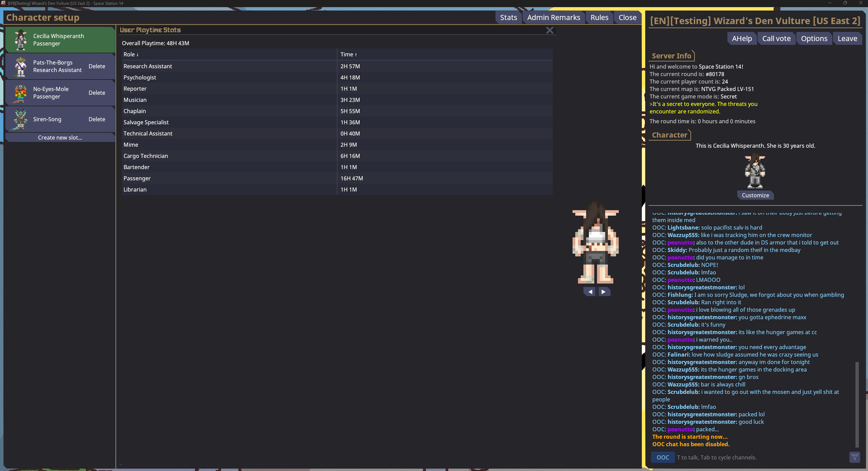The image size is (868, 471).
Task: Start a Call vote
Action: pos(776,38)
